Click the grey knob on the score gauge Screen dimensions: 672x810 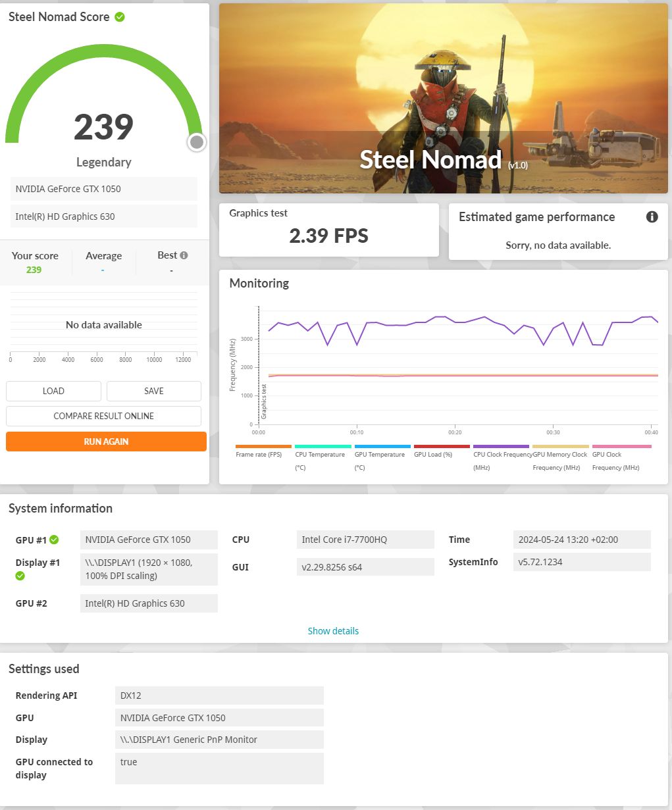pos(196,142)
